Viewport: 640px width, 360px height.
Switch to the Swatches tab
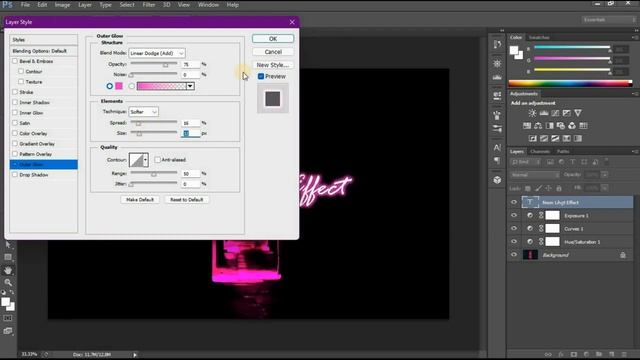click(x=539, y=38)
